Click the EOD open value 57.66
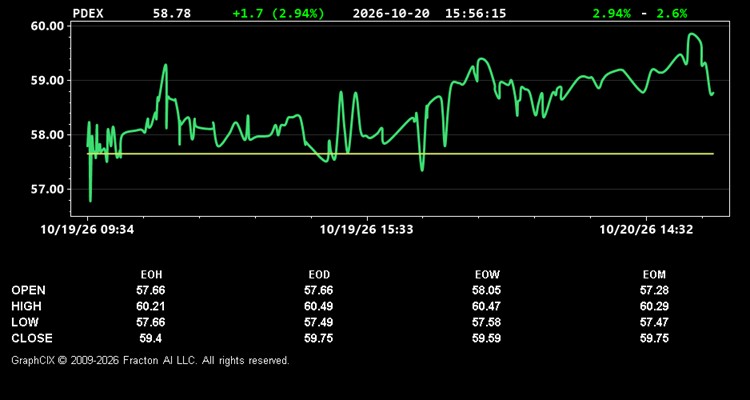This screenshot has width=750, height=400. pyautogui.click(x=319, y=290)
